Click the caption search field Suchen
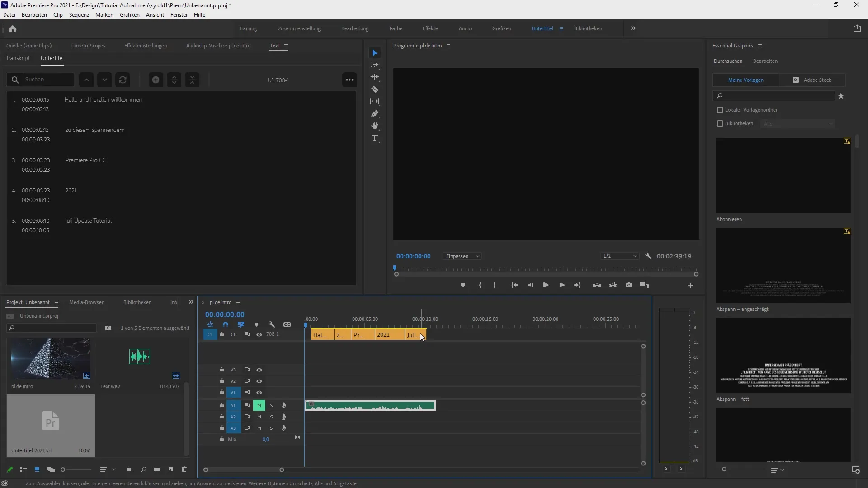 click(41, 80)
